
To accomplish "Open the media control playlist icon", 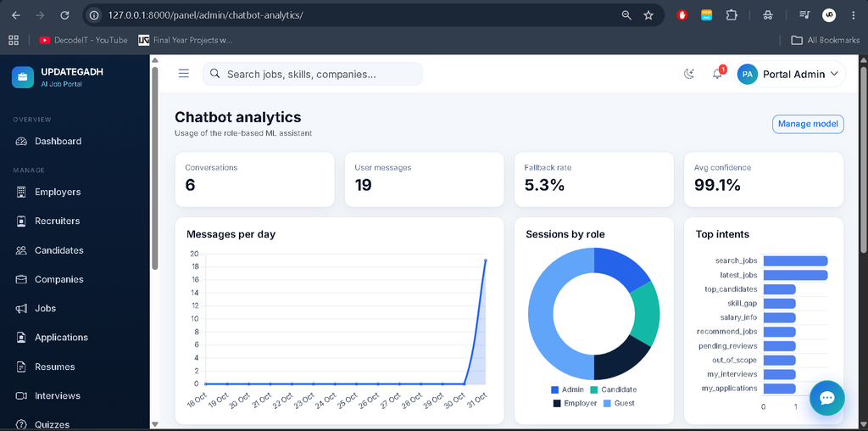I will (804, 15).
